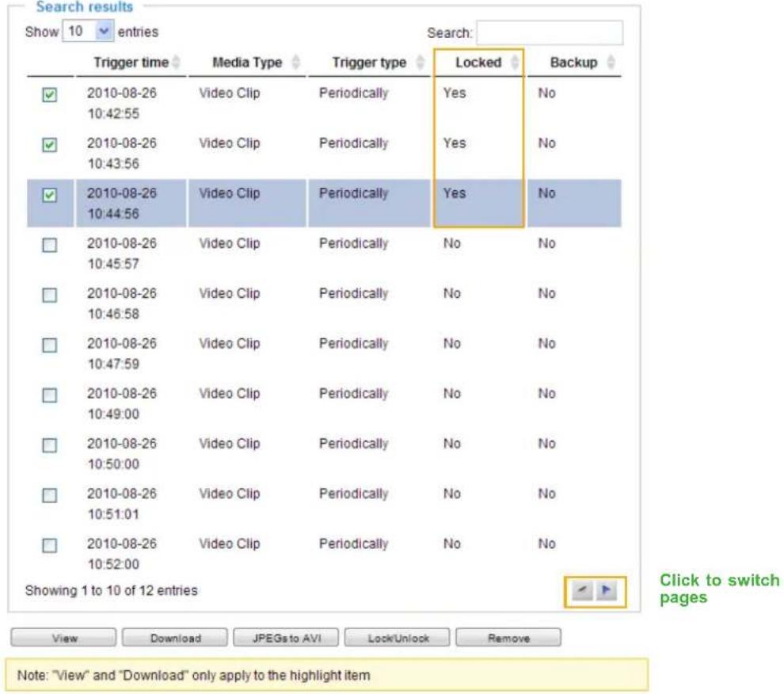Sort by Trigger type column arrows
This screenshot has height=694, width=784.
[x=421, y=63]
